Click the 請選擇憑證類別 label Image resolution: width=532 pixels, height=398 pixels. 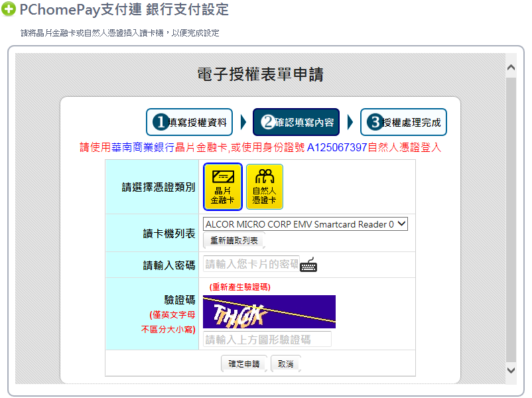point(159,187)
